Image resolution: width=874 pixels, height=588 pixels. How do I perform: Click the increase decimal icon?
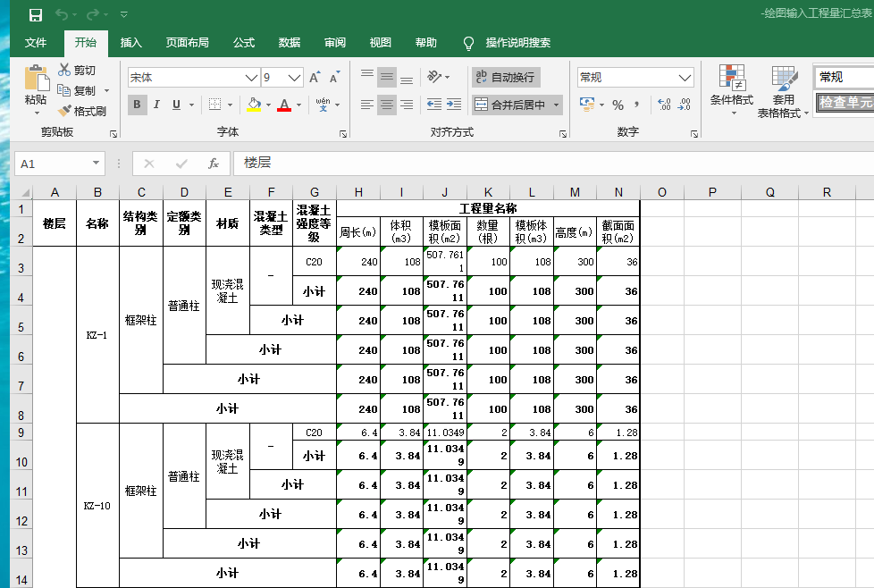click(664, 105)
